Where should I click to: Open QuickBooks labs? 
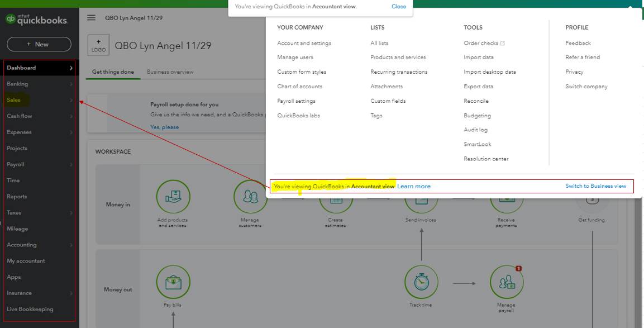(299, 116)
